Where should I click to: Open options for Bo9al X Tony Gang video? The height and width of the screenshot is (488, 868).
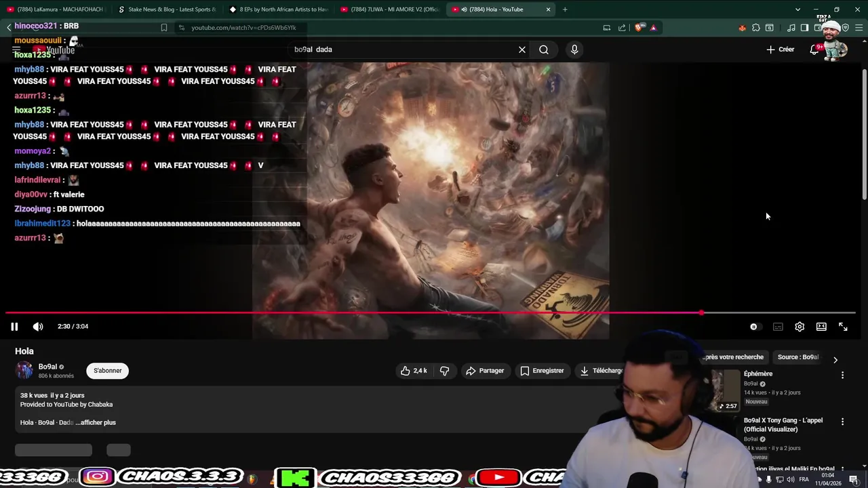click(842, 422)
